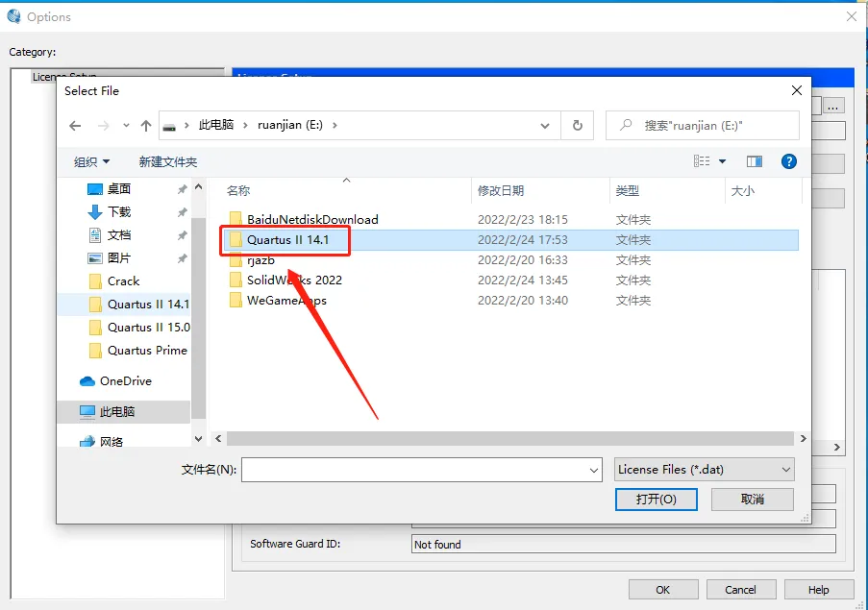The image size is (868, 610).
Task: Select ruanjian (E:) in the address path
Action: (290, 125)
